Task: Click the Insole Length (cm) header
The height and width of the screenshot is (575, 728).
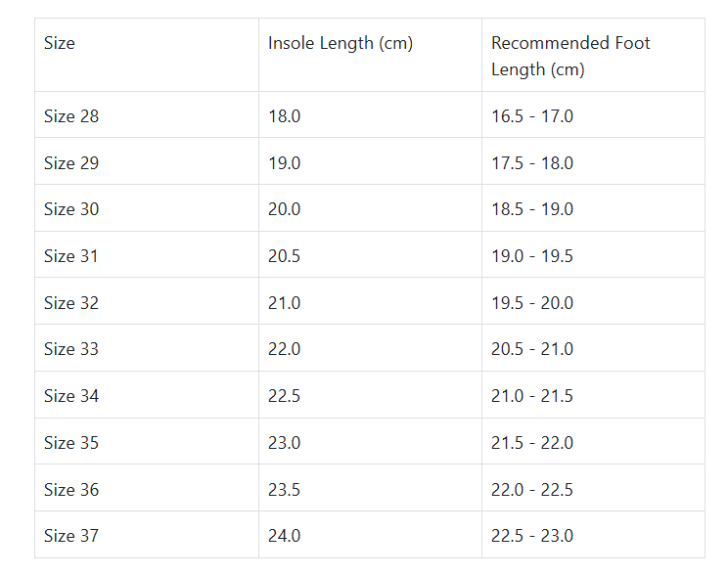Action: [x=341, y=43]
